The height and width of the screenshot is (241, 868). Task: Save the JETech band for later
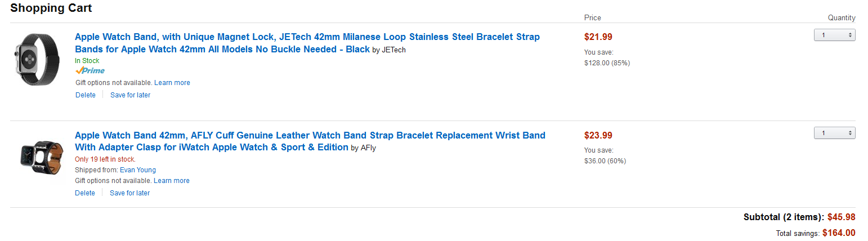[x=131, y=95]
